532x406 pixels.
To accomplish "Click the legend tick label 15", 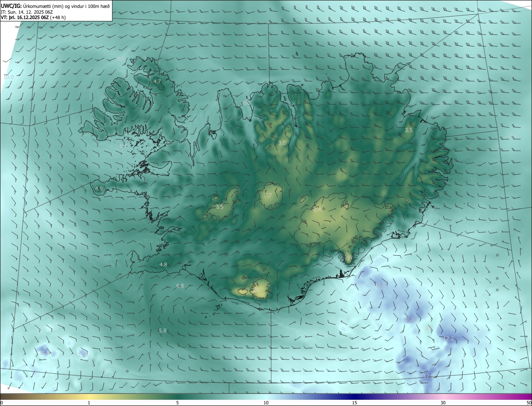I will click(355, 403).
